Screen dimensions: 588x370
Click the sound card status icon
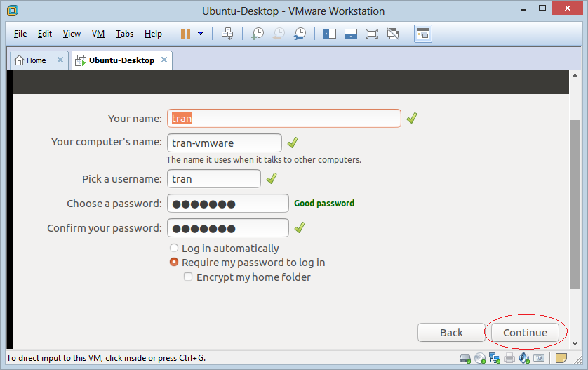pyautogui.click(x=524, y=358)
